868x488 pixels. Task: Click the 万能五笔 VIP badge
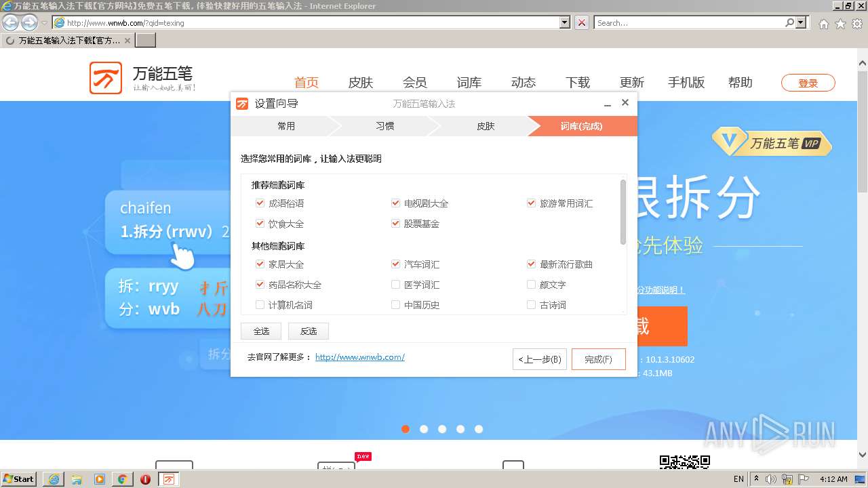[772, 143]
